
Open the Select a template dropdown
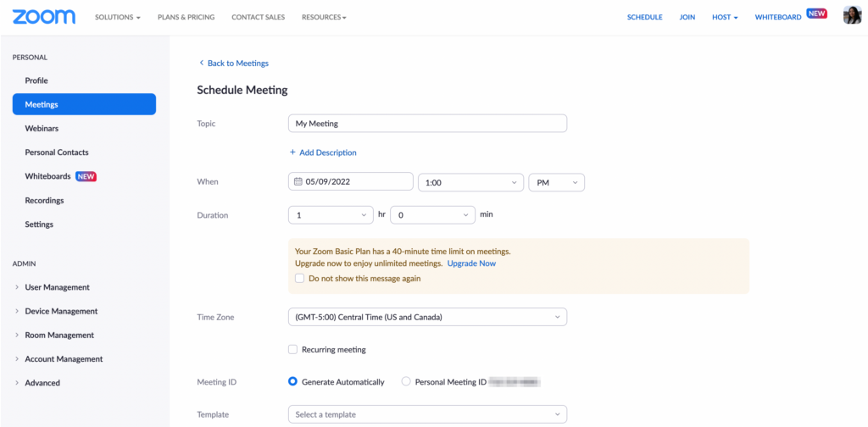427,414
